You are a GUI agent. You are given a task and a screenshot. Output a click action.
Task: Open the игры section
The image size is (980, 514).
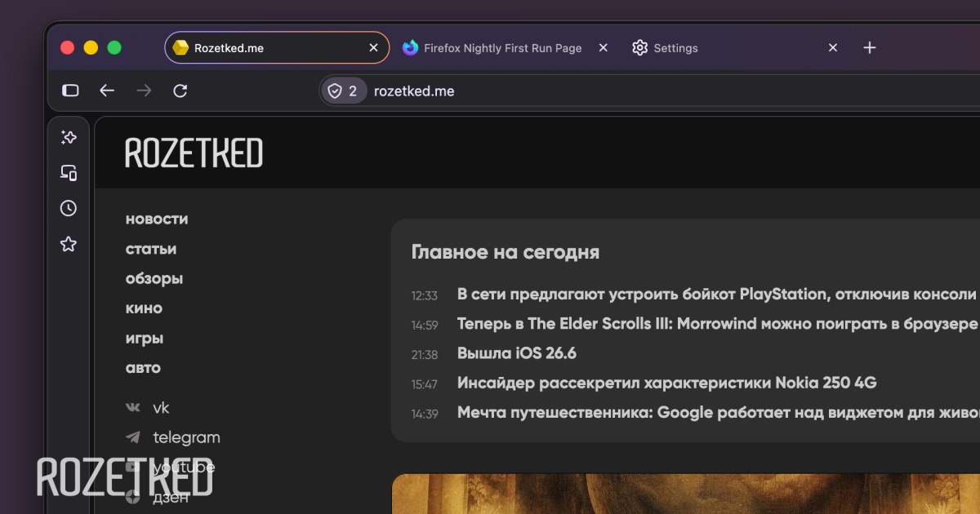coord(145,338)
